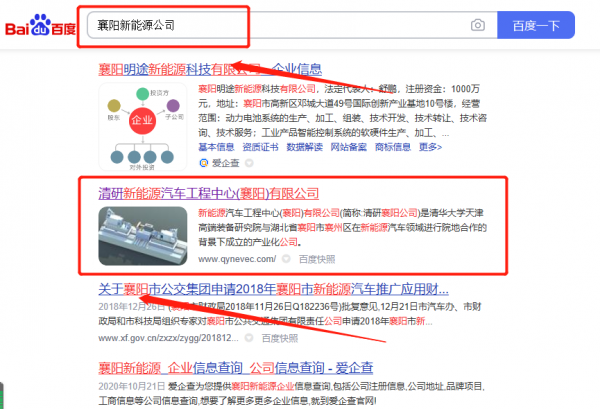Click the 更多> link
Screen dimensions: 600x409
click(430, 147)
